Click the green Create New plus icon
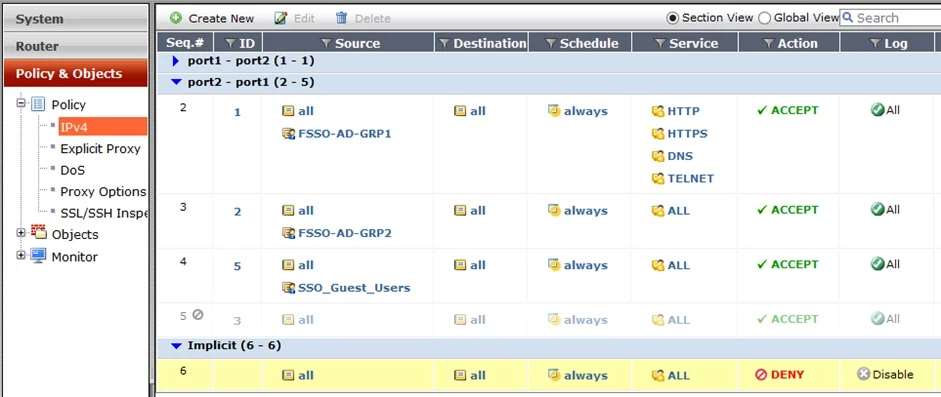This screenshot has height=397, width=941. [x=176, y=18]
